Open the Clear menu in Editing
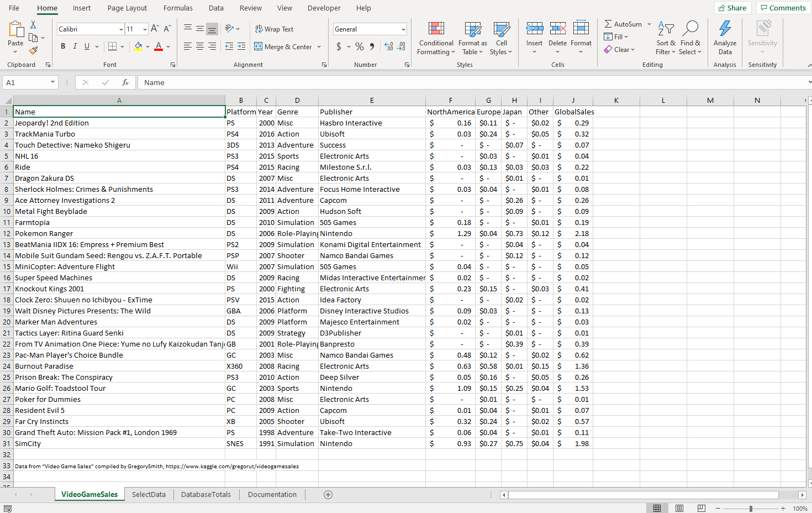The height and width of the screenshot is (513, 812). coord(619,50)
